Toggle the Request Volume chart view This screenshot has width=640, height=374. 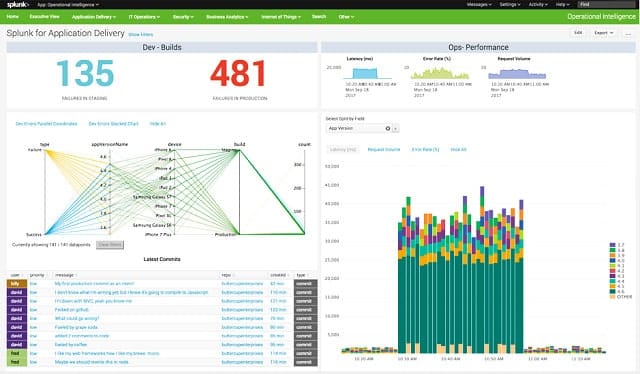coord(384,150)
